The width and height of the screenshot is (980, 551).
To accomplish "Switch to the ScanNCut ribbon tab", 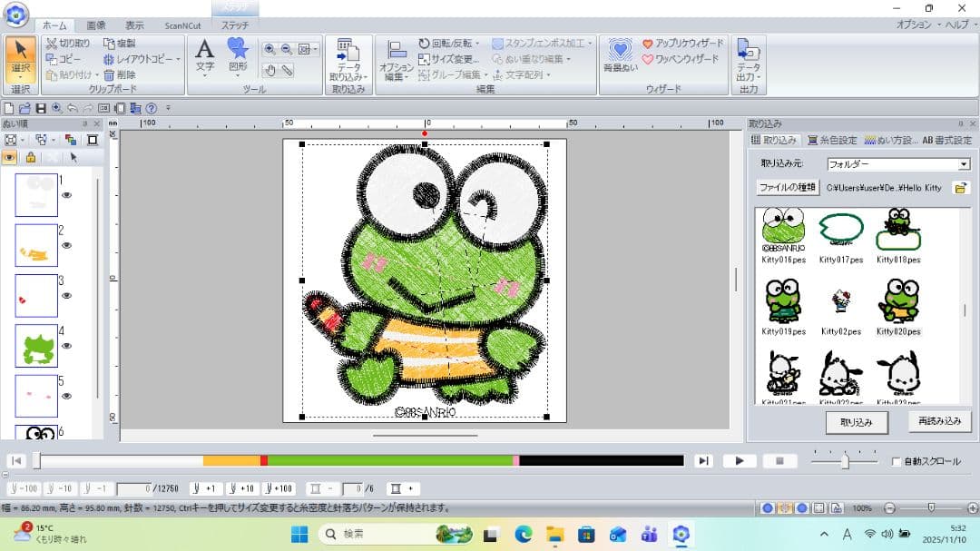I will tap(183, 25).
